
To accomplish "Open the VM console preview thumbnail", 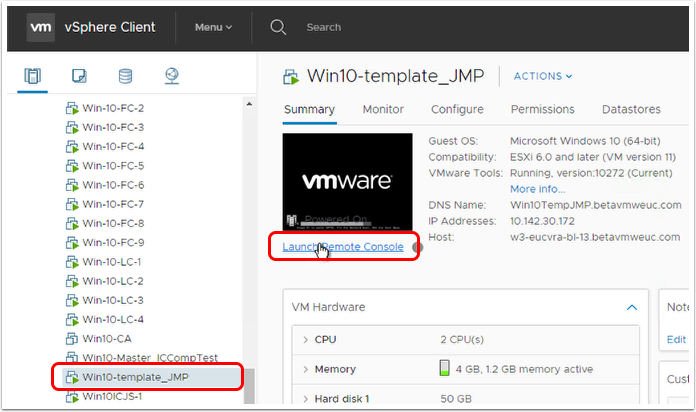I will 348,182.
